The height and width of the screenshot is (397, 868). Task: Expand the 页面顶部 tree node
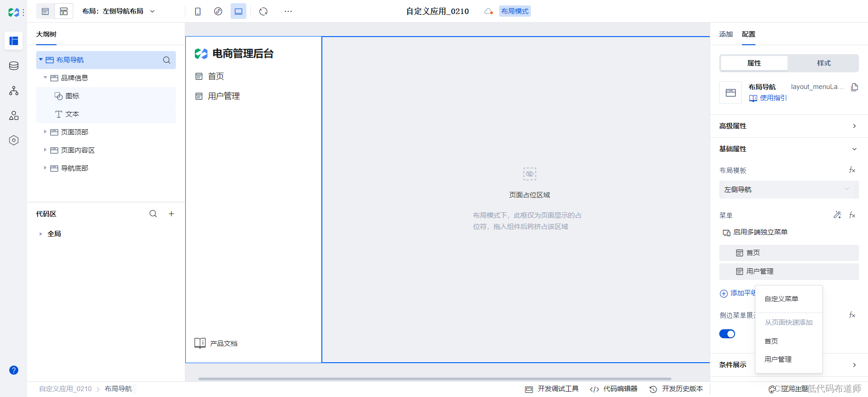45,132
